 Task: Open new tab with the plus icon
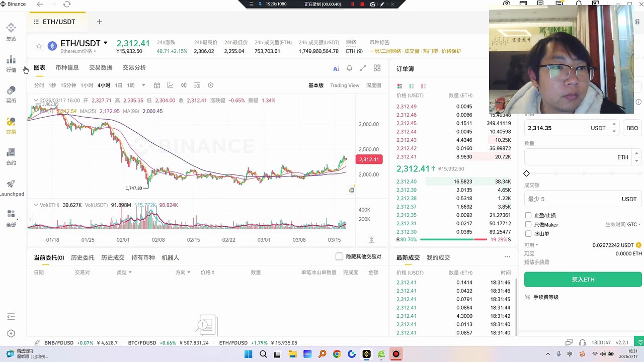[100, 22]
